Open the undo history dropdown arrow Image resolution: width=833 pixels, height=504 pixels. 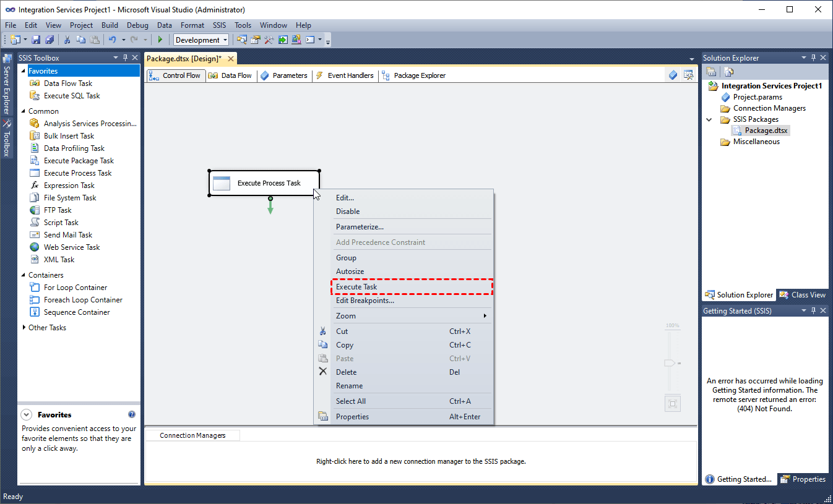pyautogui.click(x=123, y=40)
